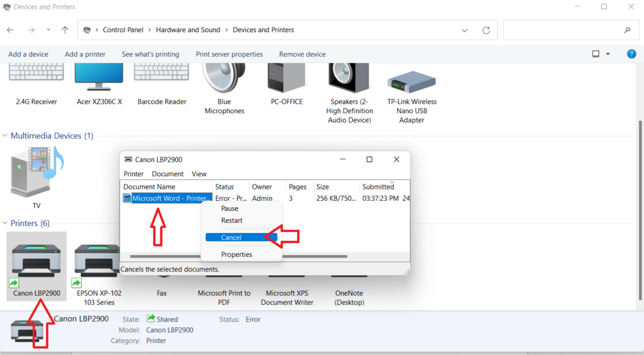Click the search magnifier icon
The image size is (644, 355).
pyautogui.click(x=627, y=30)
